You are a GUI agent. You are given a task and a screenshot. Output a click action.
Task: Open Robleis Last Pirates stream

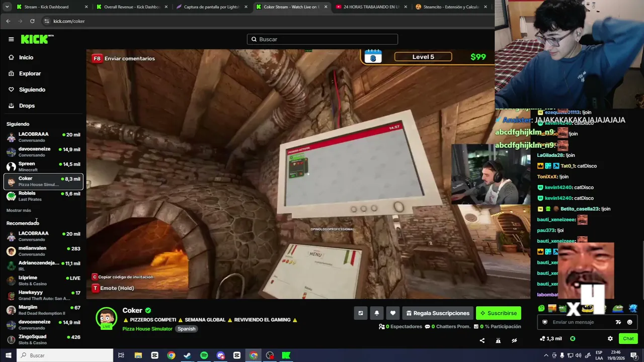43,196
